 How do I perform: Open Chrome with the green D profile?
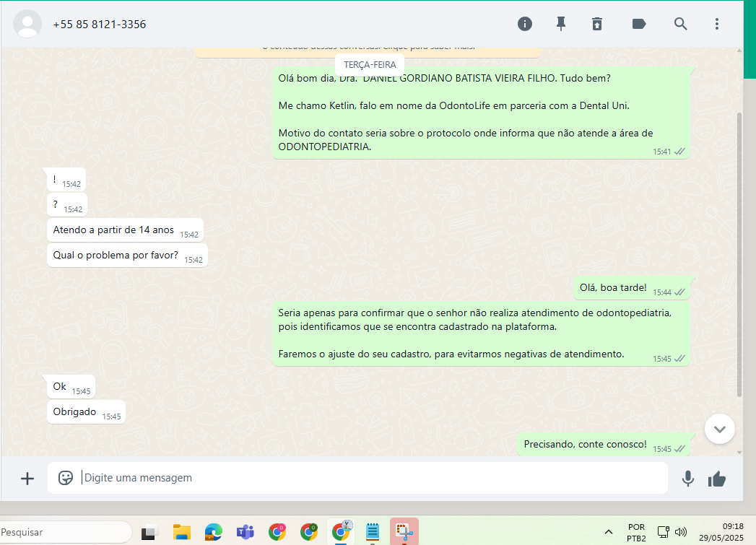309,532
